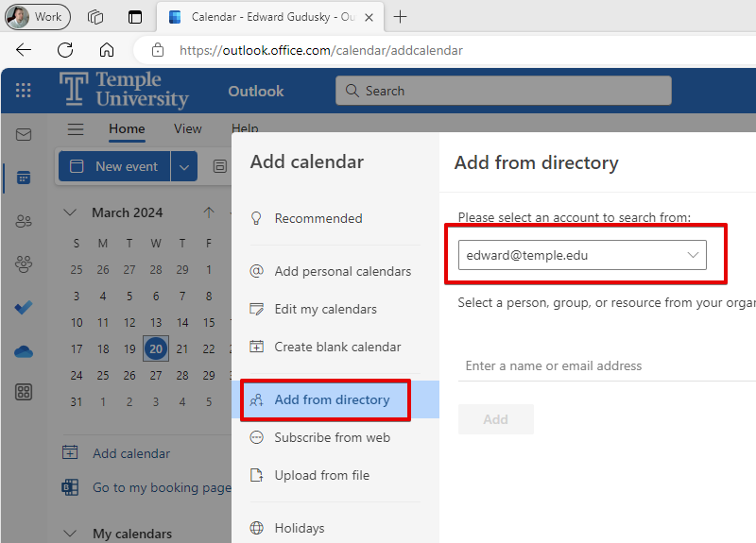This screenshot has height=543, width=756.
Task: Select March 10 in mini calendar
Action: click(x=77, y=322)
